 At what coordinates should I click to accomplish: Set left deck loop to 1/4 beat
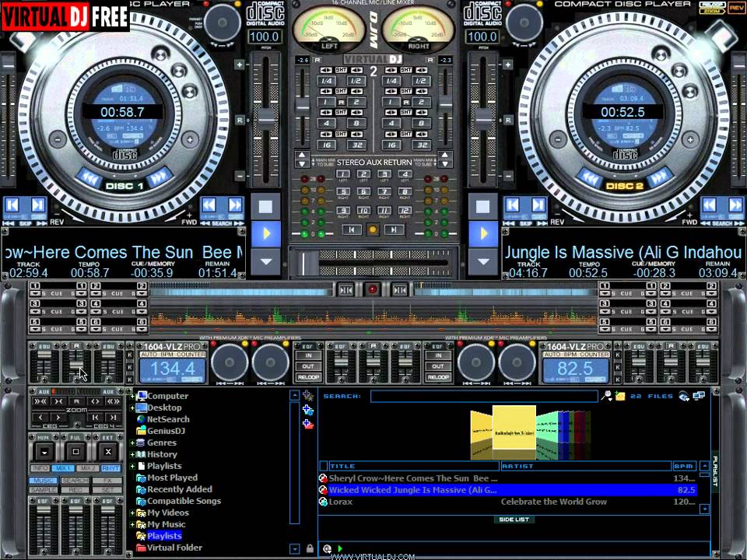327,80
